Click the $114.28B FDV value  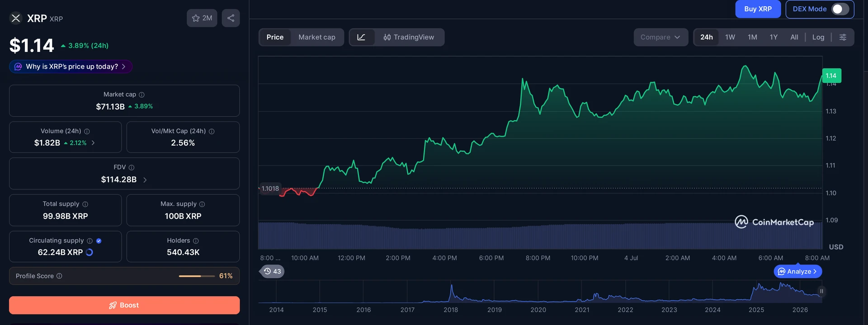[x=119, y=179]
